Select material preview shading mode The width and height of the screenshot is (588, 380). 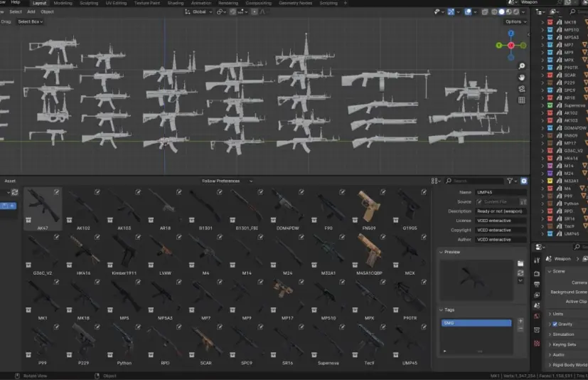(x=508, y=12)
